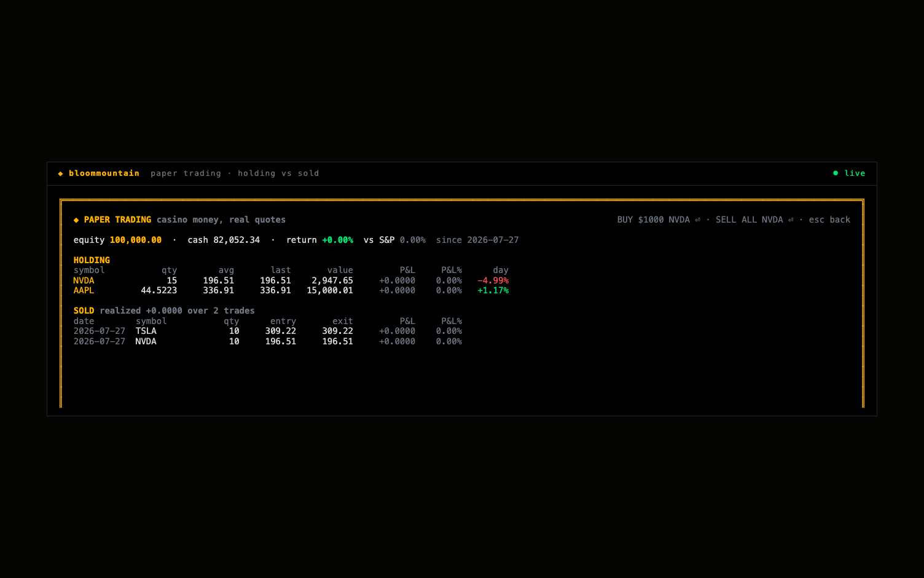Click the SOLD section heading
This screenshot has width=924, height=578.
[x=84, y=311]
